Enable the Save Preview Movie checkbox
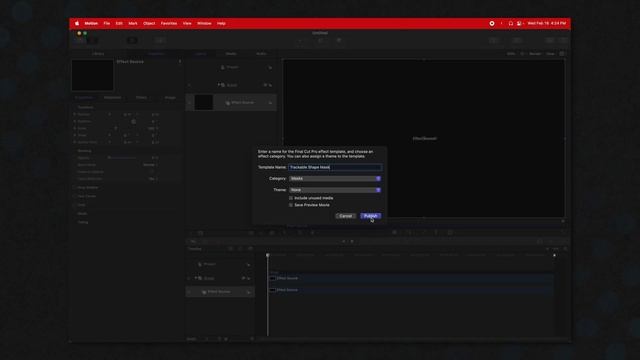Screen dimensions: 640x360 tap(291, 205)
